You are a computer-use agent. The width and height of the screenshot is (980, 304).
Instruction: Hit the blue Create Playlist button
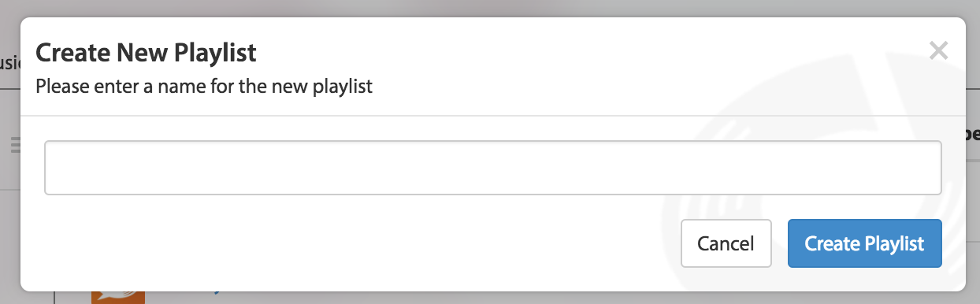tap(864, 244)
